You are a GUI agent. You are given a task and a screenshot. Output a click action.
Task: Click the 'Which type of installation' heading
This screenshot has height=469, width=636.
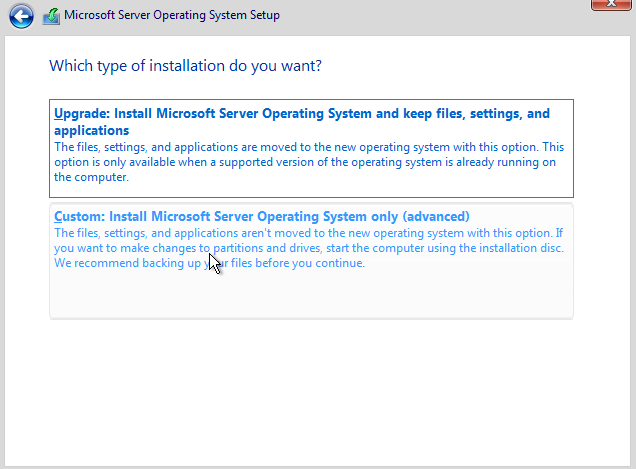(185, 66)
